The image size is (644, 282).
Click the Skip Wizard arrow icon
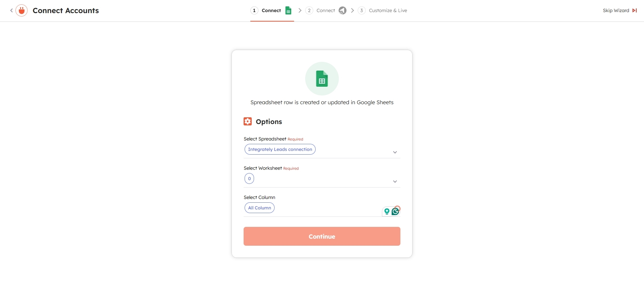point(635,10)
